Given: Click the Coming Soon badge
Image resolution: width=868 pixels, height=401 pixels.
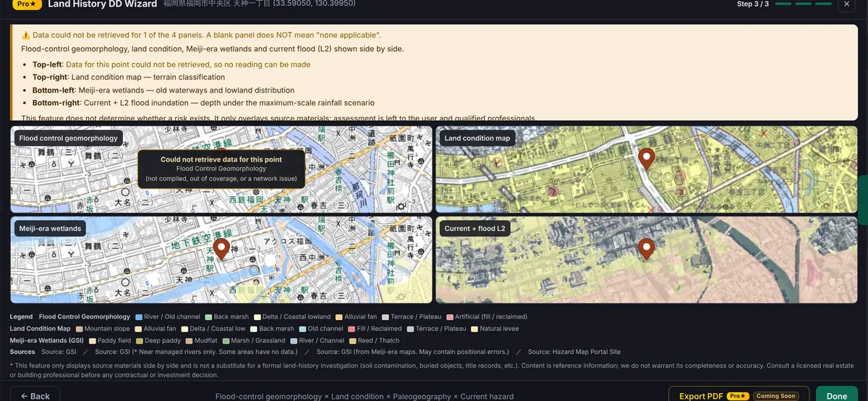Looking at the screenshot, I should [778, 396].
